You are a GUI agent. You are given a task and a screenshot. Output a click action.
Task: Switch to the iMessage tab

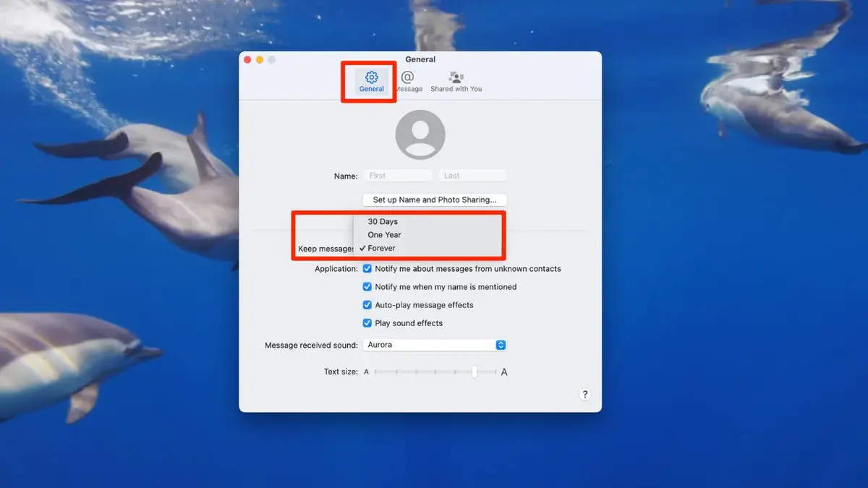(x=408, y=81)
